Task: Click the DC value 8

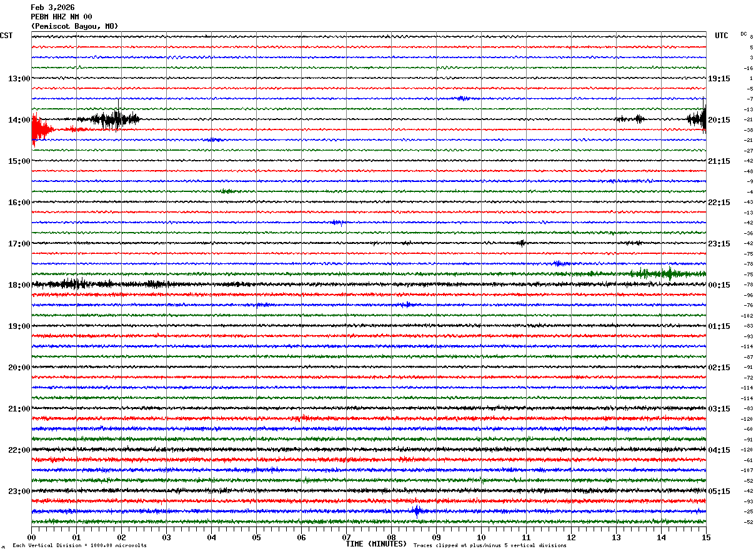Action: pyautogui.click(x=751, y=37)
